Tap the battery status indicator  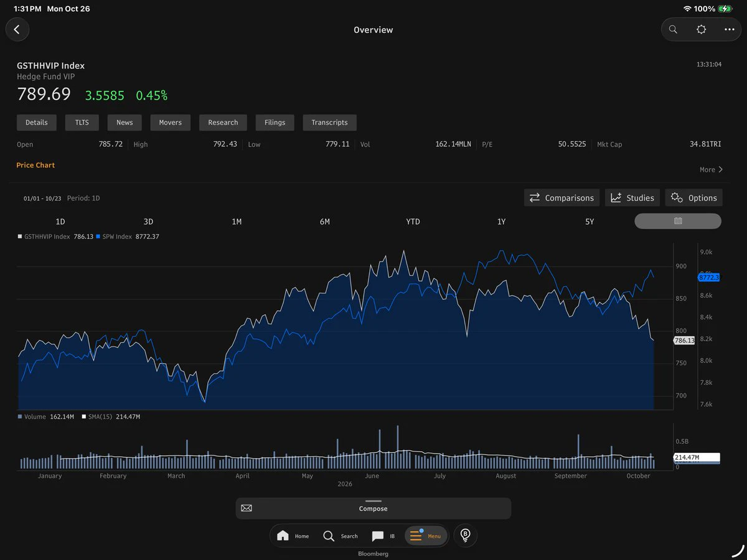click(x=725, y=9)
